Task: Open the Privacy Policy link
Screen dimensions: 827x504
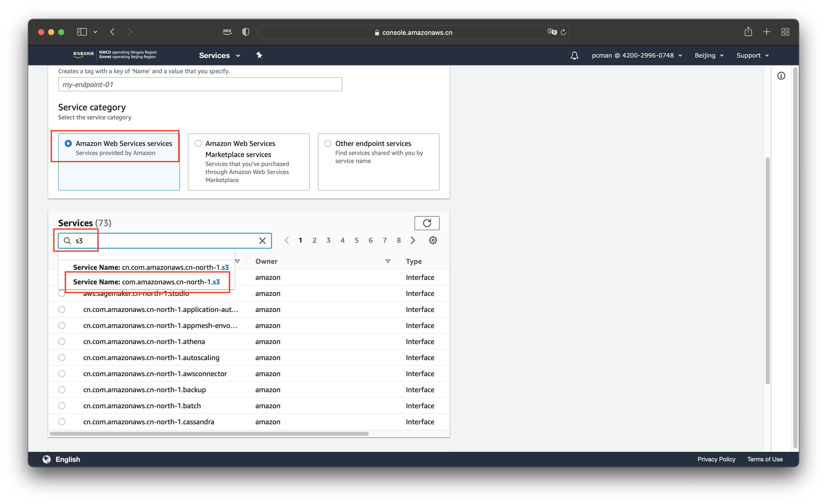Action: tap(716, 459)
